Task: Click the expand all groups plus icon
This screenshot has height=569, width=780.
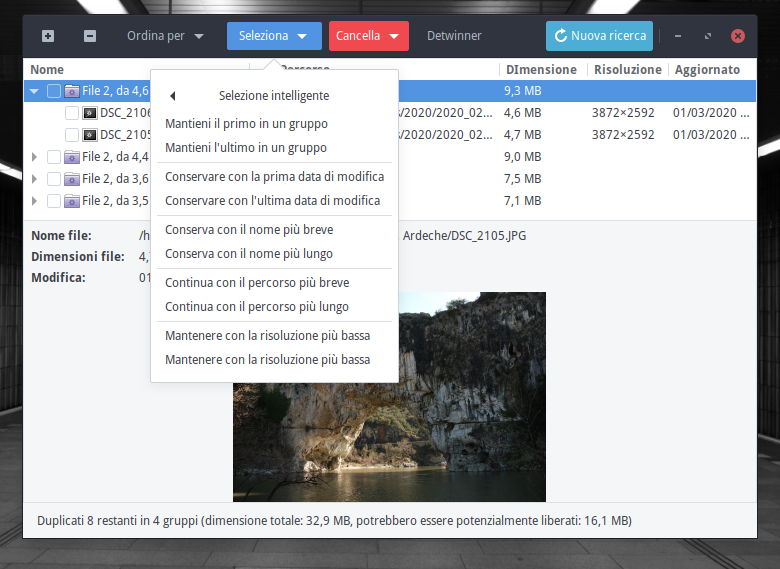Action: (x=48, y=36)
